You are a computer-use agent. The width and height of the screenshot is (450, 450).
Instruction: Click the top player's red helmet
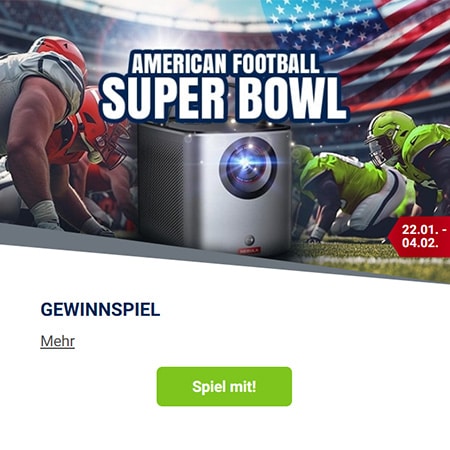tap(60, 53)
